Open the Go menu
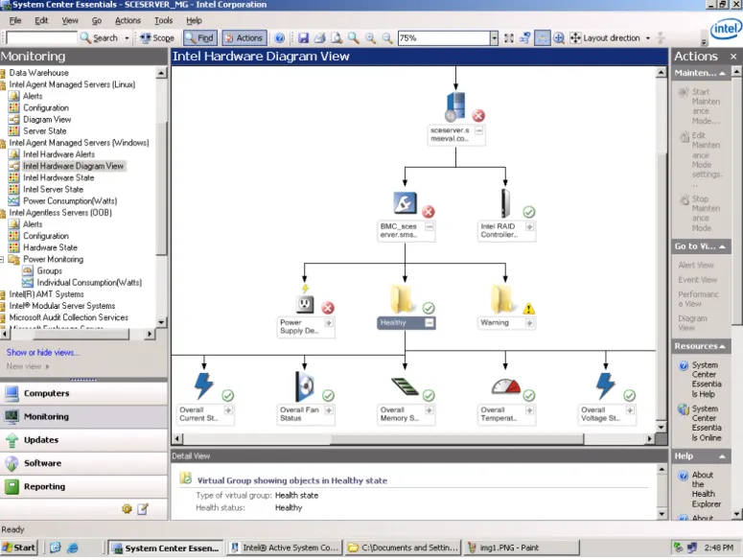The image size is (743, 560). pyautogui.click(x=97, y=20)
